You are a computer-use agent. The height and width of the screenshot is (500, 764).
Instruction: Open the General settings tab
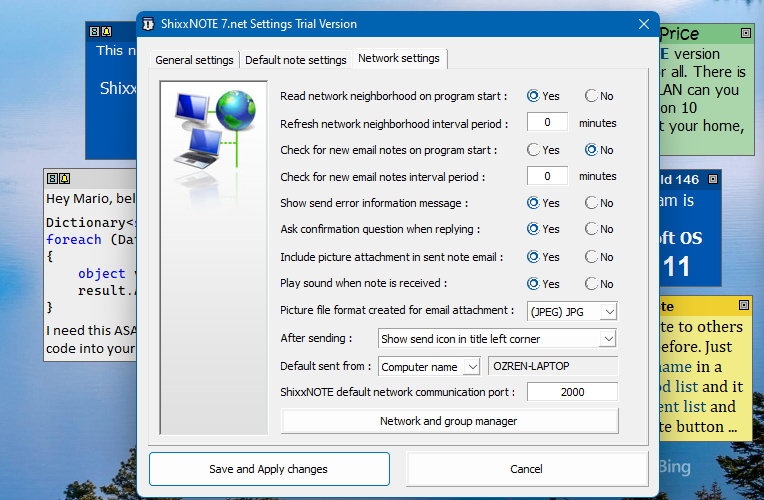[x=194, y=60]
